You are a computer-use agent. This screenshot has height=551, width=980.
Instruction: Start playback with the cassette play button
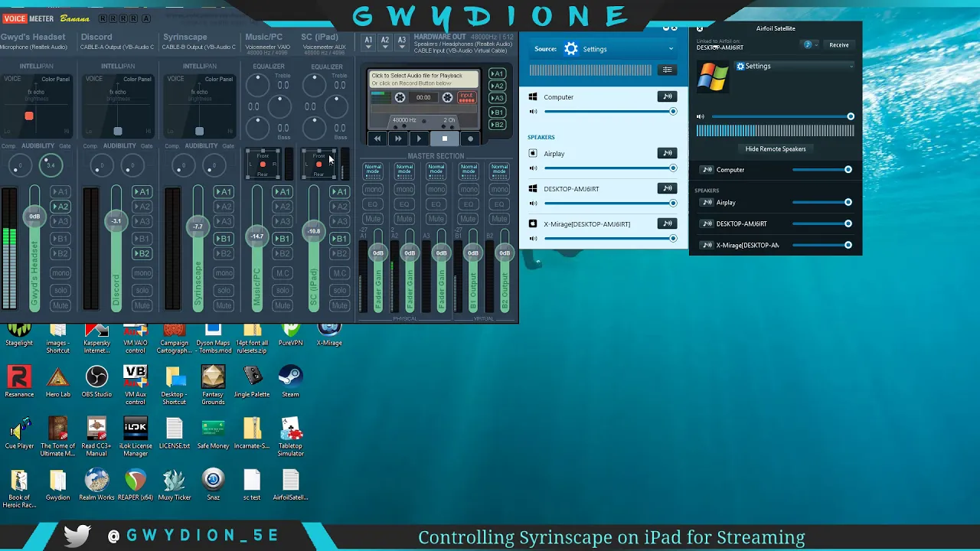tap(419, 139)
